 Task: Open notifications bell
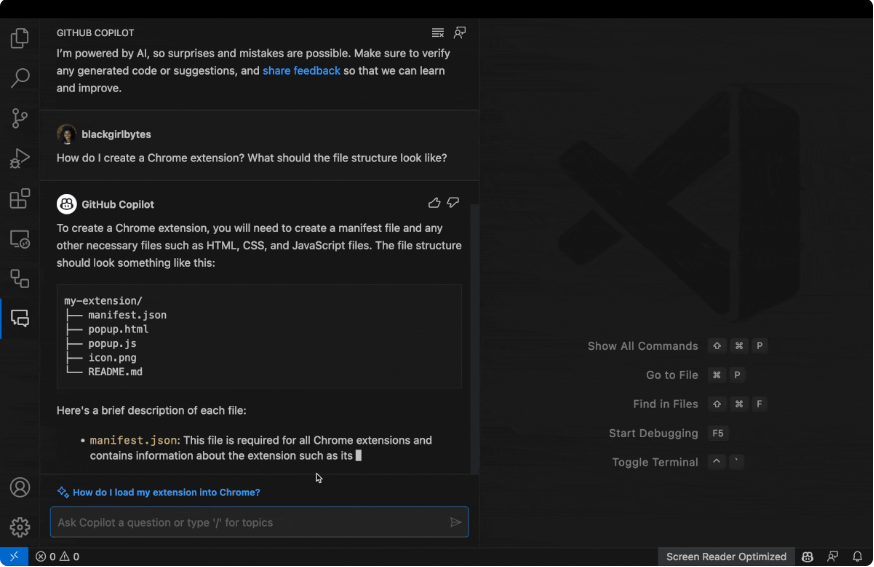(x=857, y=556)
